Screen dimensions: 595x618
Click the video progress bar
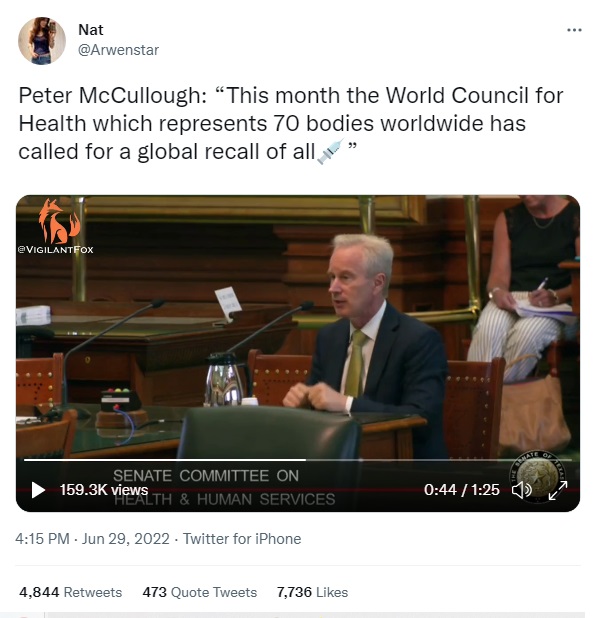click(298, 460)
